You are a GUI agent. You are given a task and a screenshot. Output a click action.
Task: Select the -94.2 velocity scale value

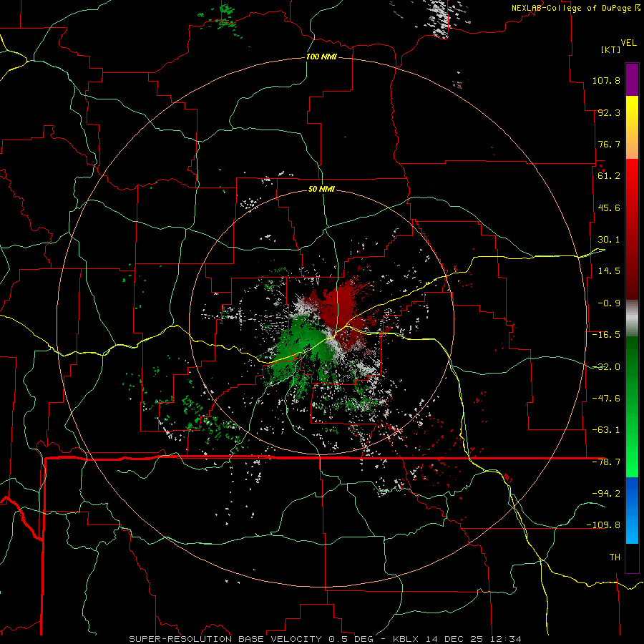606,494
